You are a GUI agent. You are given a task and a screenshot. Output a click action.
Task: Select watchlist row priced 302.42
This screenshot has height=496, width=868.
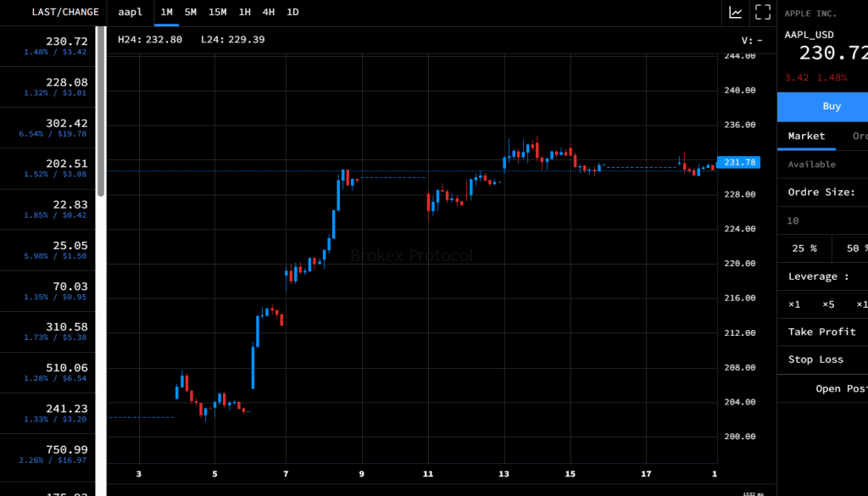[x=47, y=128]
